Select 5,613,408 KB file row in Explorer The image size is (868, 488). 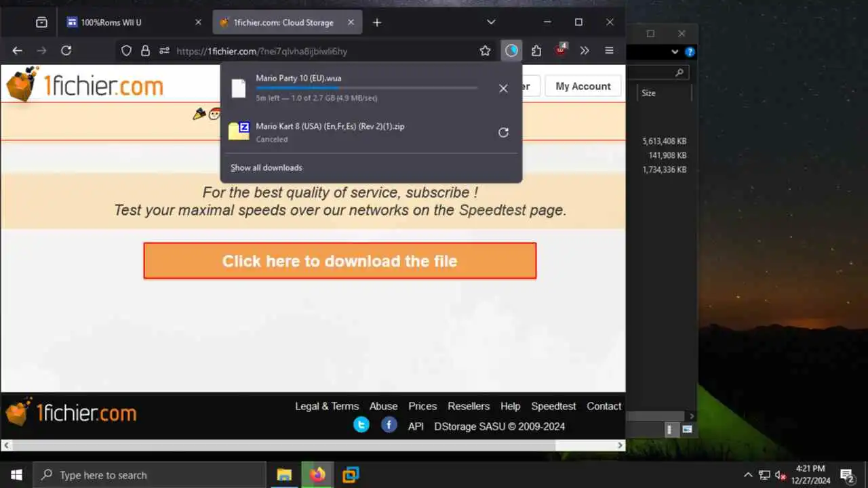[x=665, y=141]
